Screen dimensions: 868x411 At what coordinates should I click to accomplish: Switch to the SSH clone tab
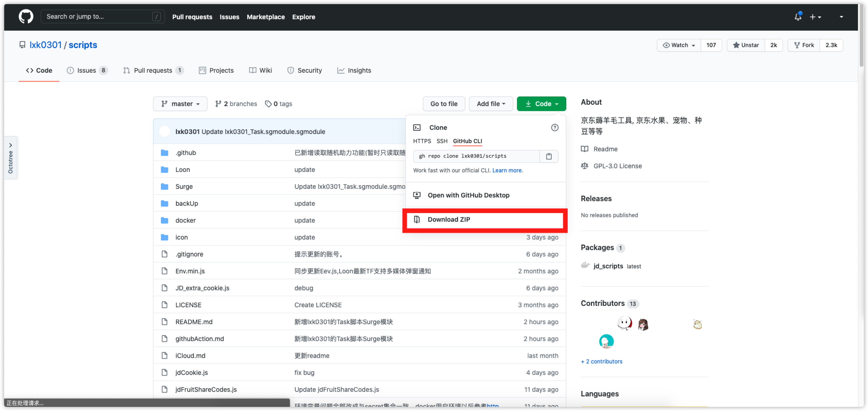pos(442,141)
